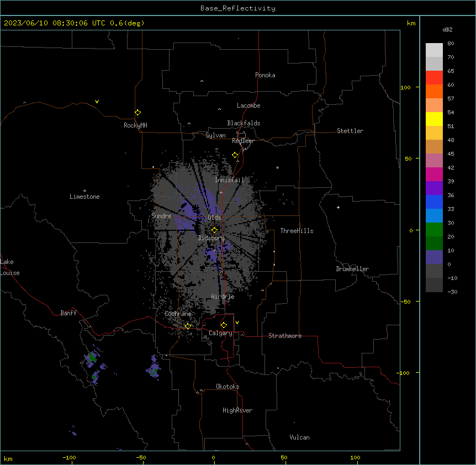Click the Strathmore label
Screen dimensions: 476x465
coord(285,336)
